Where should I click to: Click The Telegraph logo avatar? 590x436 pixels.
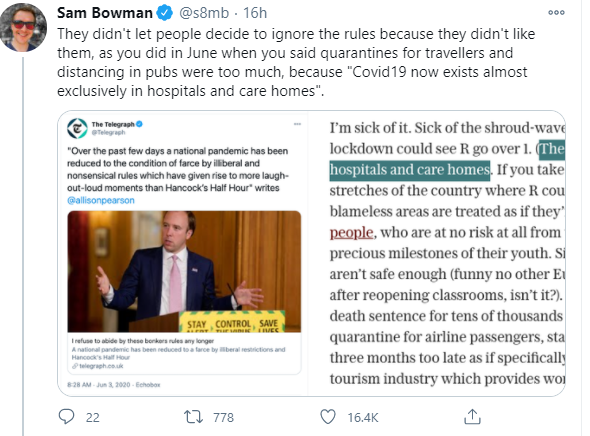77,128
